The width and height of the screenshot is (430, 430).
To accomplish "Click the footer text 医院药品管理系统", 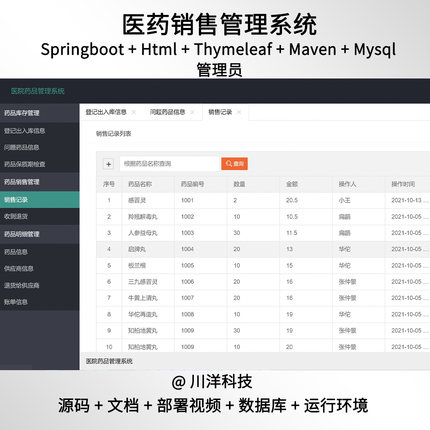I will point(109,361).
